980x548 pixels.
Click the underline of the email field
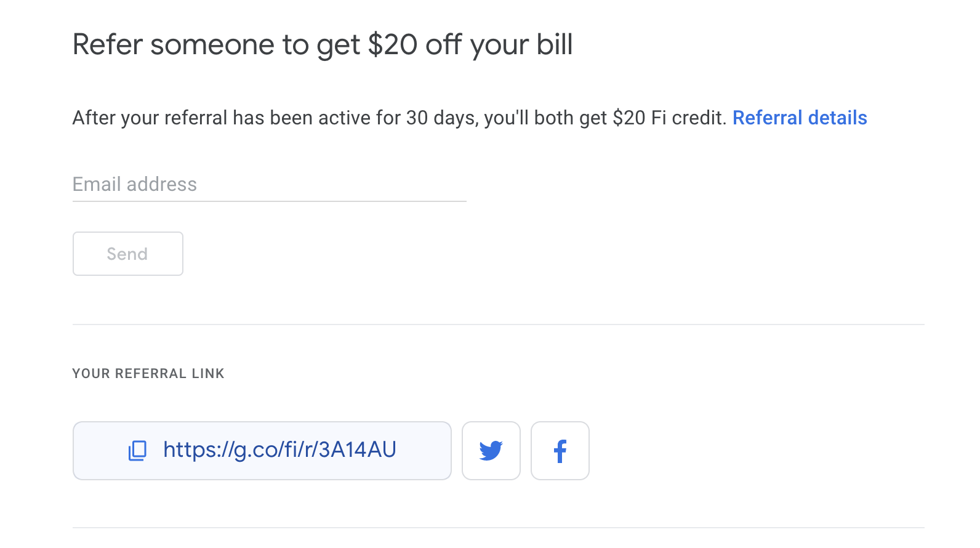point(269,201)
